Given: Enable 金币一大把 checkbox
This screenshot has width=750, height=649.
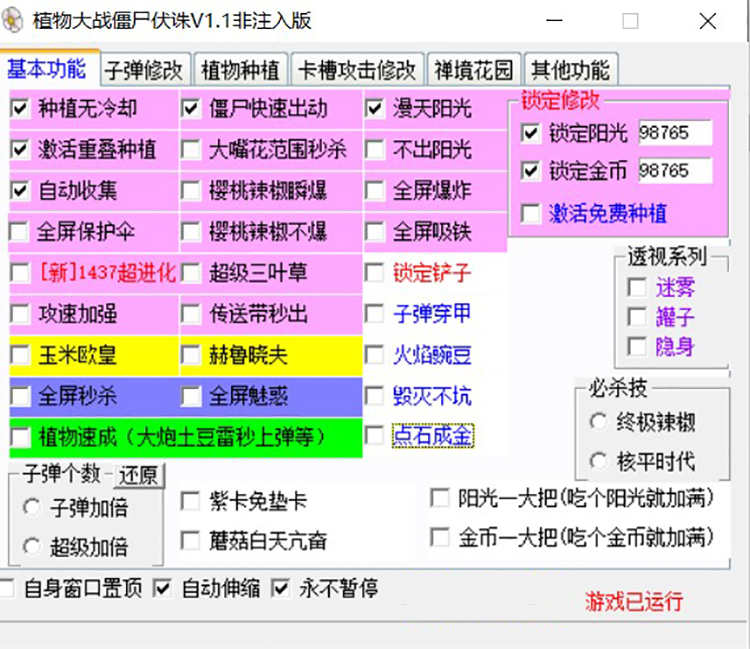Looking at the screenshot, I should (440, 537).
